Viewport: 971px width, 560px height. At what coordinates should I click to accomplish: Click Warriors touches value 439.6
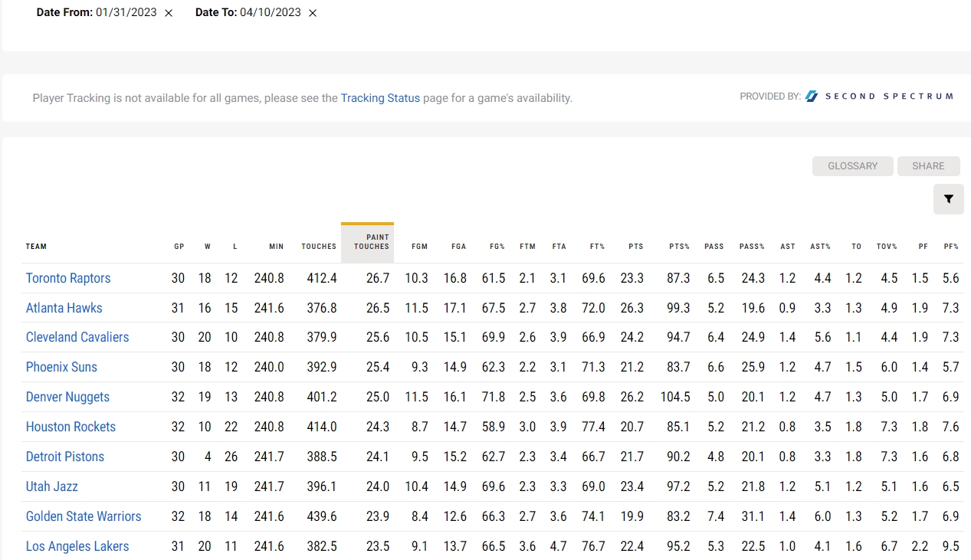(321, 516)
